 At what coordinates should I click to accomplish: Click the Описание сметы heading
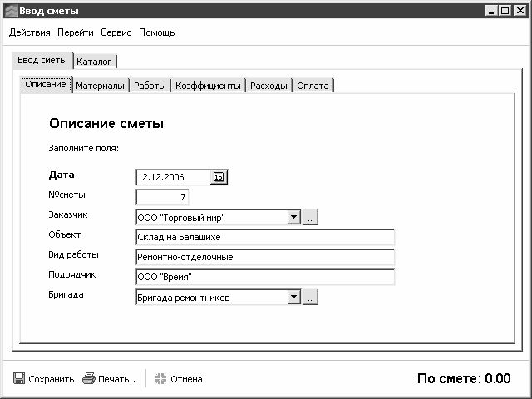pos(106,123)
